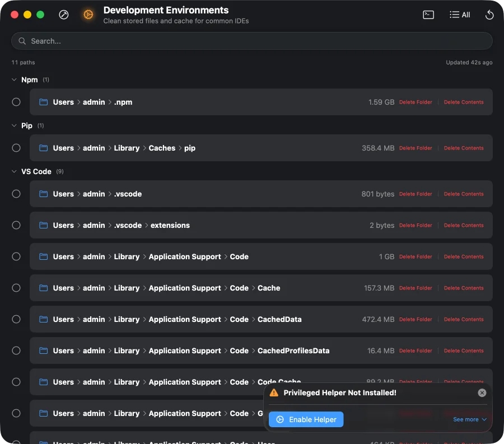Viewport: 504px width, 444px height.
Task: Click the 1.59 GB size value
Action: tap(381, 102)
